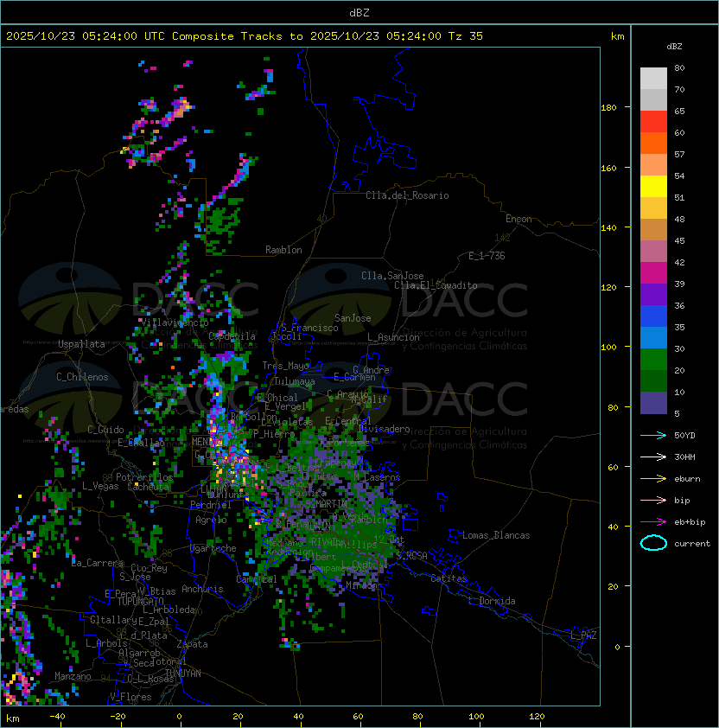The image size is (719, 728).
Task: Select the pink bip arrow symbol
Action: point(653,500)
